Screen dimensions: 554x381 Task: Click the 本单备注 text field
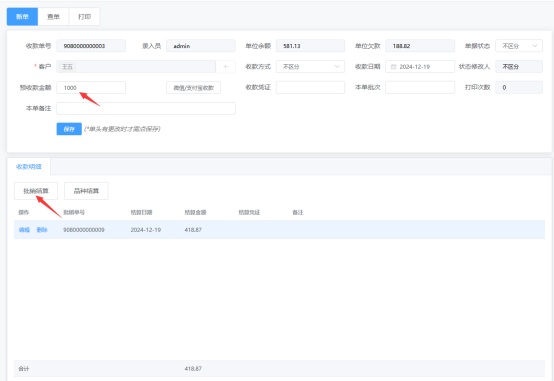coord(146,108)
